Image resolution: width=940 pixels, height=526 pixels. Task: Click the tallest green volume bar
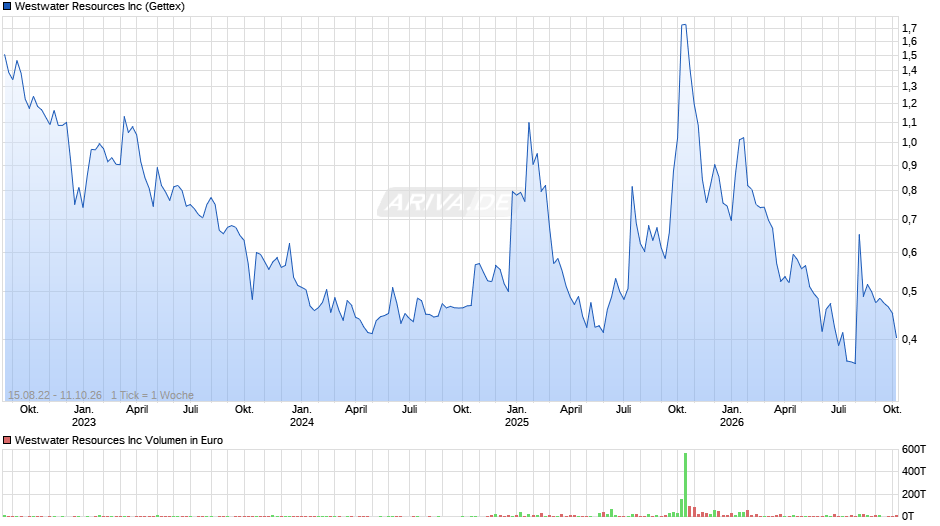pos(685,485)
